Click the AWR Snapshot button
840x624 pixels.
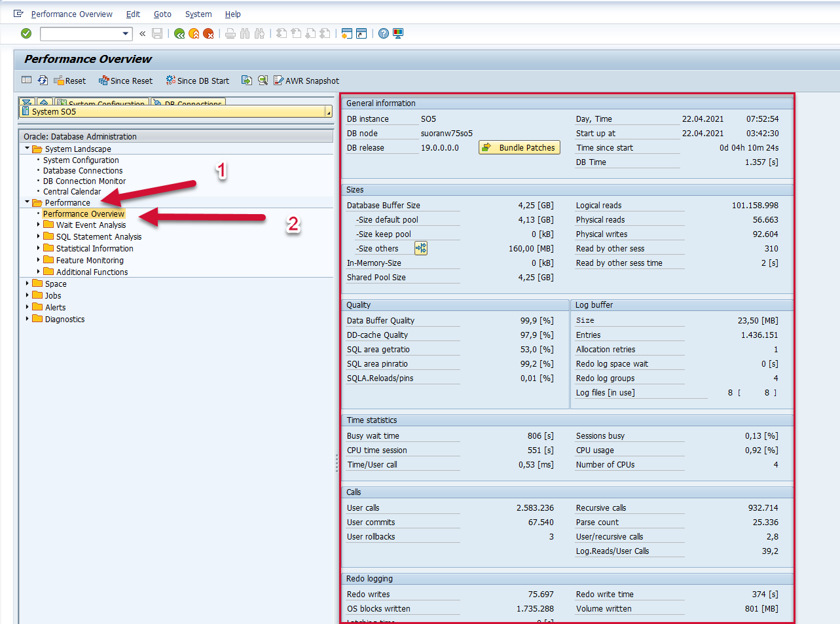coord(306,81)
